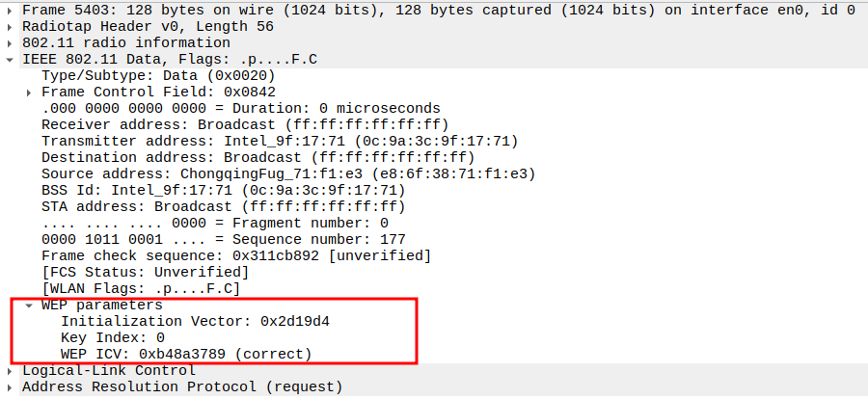Expand the Radiotap Header v0 section
This screenshot has height=399, width=868.
point(11,26)
